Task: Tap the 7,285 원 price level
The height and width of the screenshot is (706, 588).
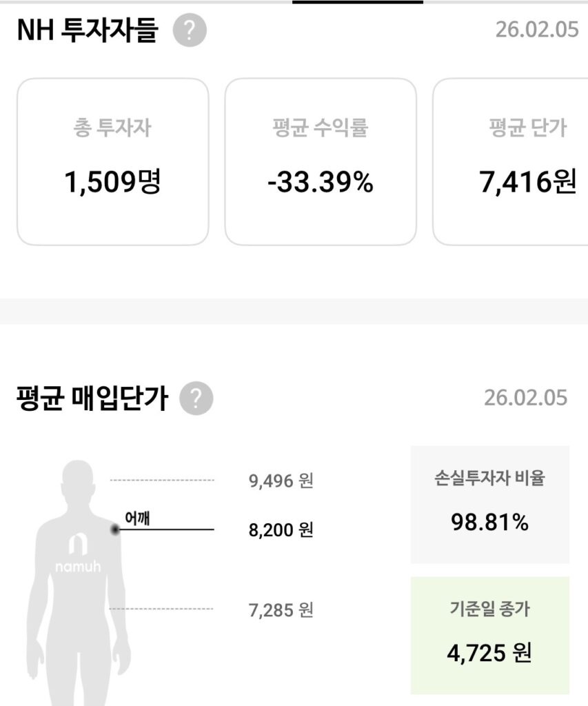Action: [281, 609]
